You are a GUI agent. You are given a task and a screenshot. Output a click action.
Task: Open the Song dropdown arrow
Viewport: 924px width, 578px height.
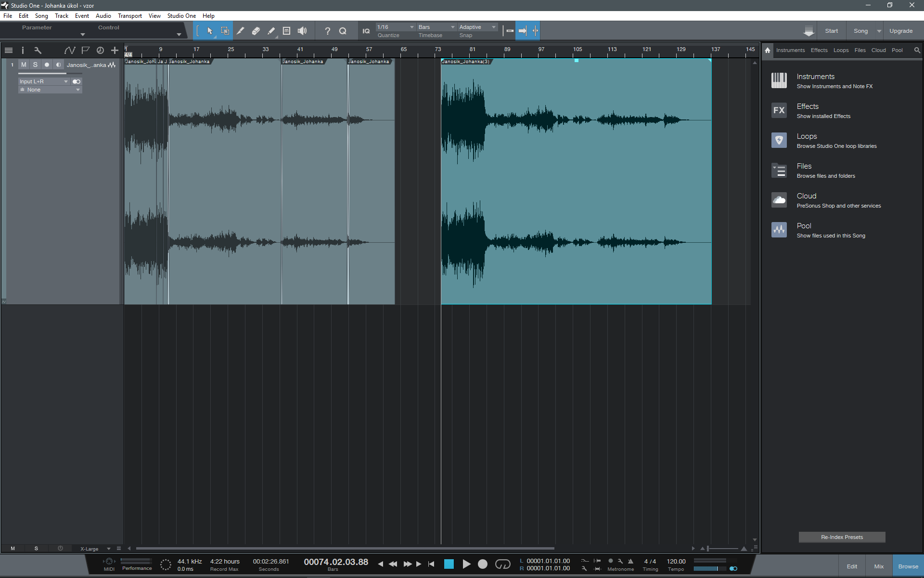(879, 31)
